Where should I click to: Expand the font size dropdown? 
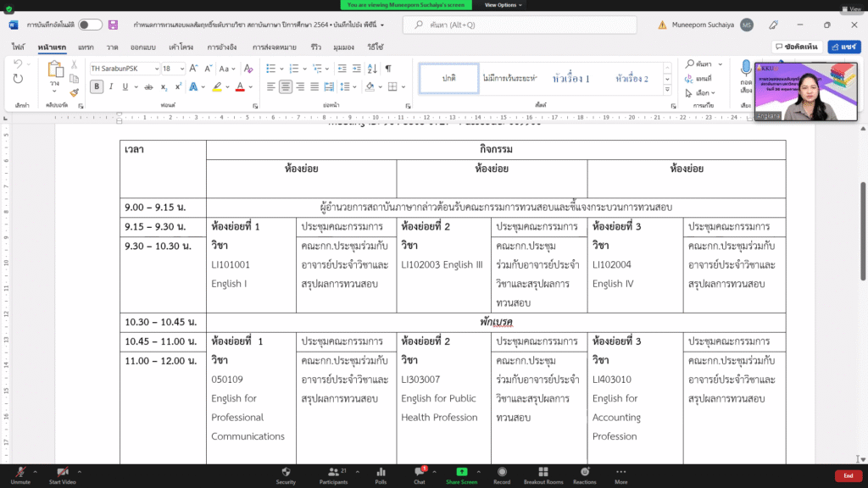coord(182,68)
